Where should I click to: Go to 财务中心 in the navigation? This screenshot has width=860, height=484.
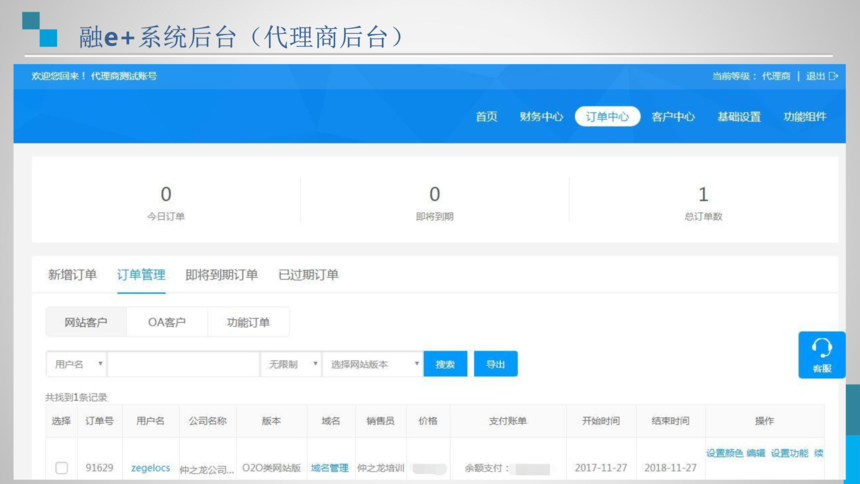[x=541, y=117]
